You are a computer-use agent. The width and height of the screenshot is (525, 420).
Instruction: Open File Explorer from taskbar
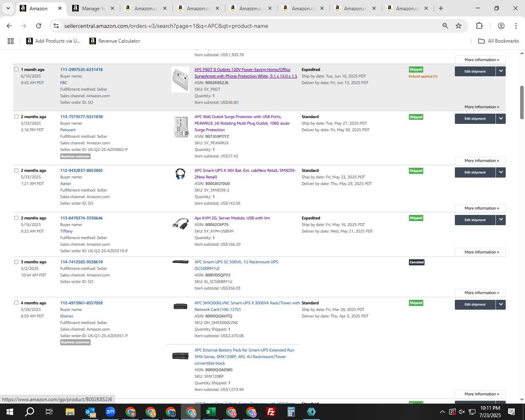click(x=70, y=412)
